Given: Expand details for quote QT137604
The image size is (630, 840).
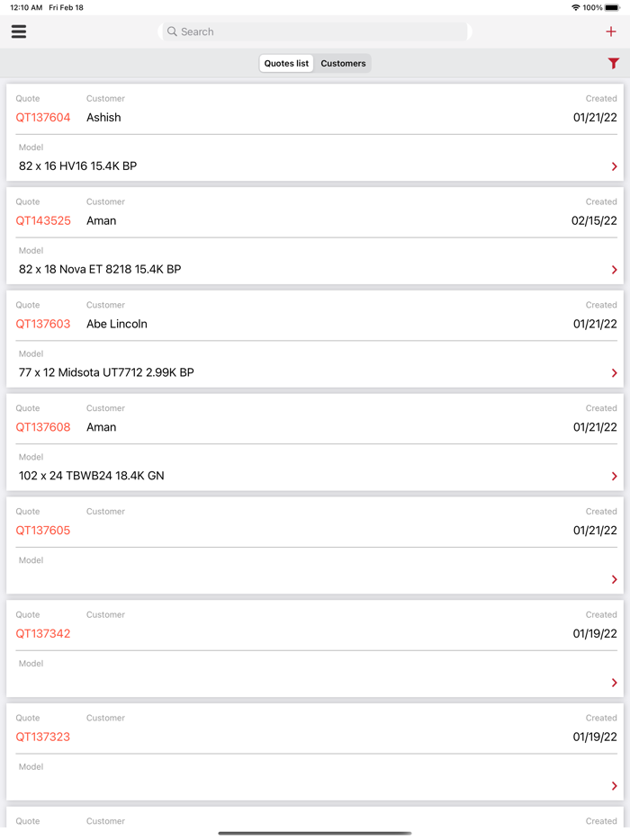Looking at the screenshot, I should 614,166.
